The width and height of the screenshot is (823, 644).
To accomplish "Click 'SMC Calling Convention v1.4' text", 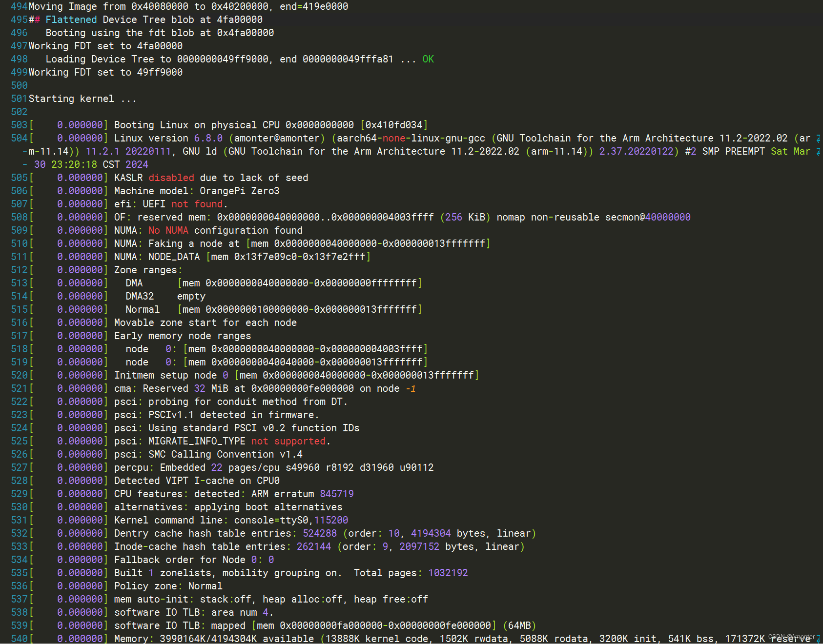I will point(226,454).
